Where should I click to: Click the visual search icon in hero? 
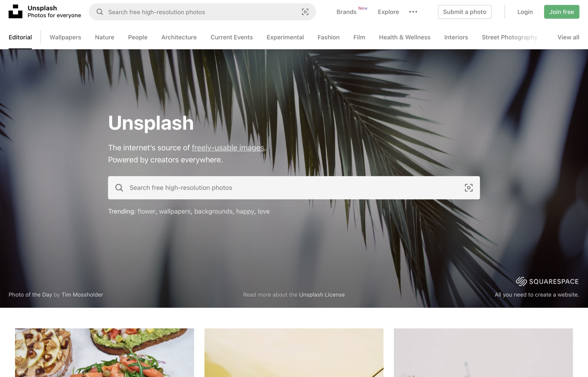468,187
